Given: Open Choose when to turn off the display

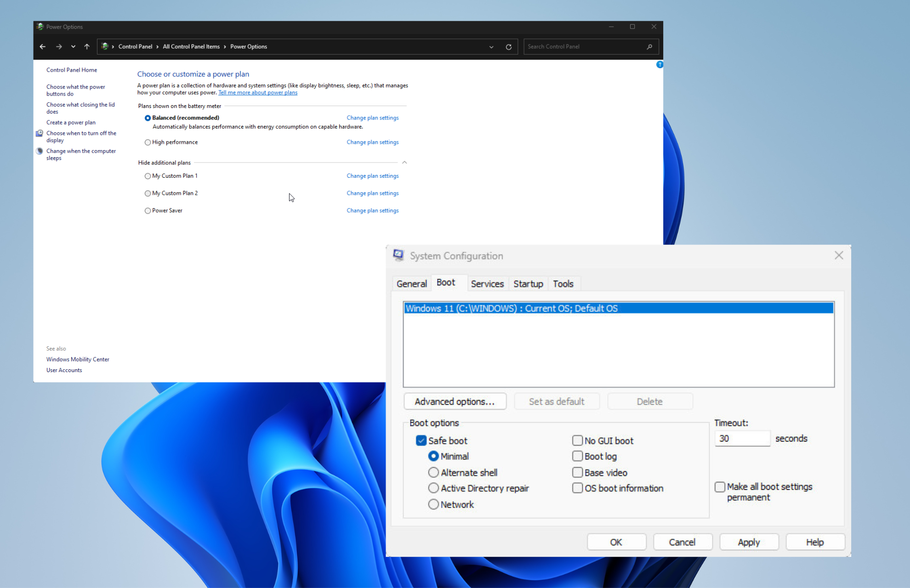Looking at the screenshot, I should point(81,136).
